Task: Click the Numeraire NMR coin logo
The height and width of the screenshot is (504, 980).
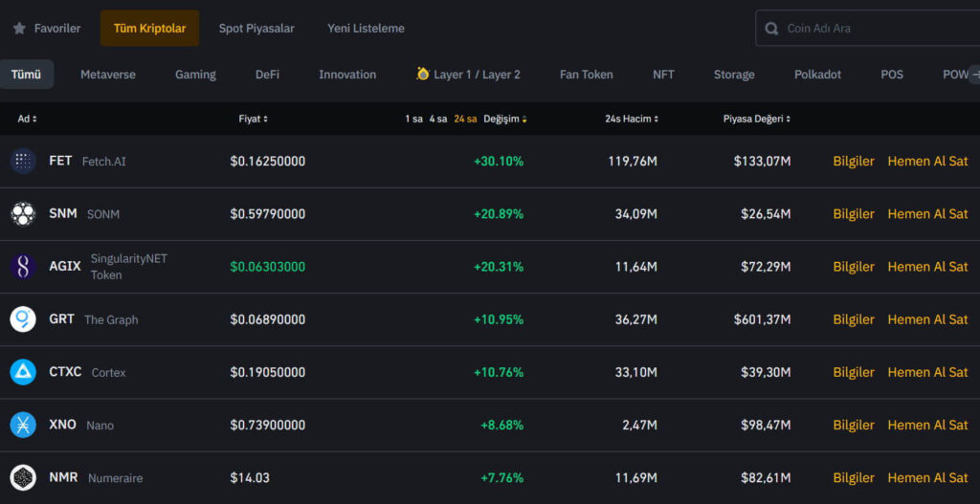Action: [23, 478]
